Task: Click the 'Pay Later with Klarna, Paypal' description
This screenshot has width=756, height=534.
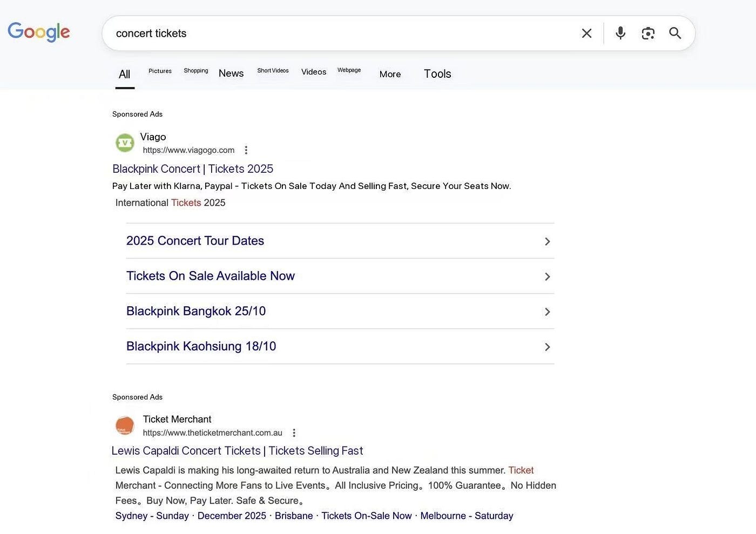Action: pyautogui.click(x=311, y=186)
